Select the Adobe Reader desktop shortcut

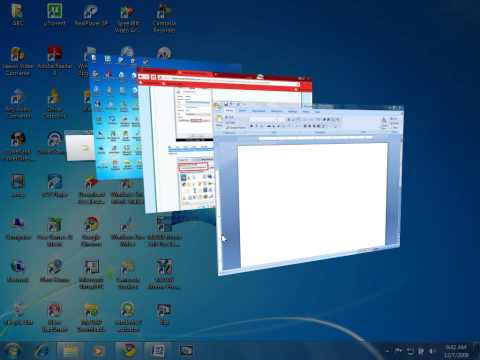55,59
